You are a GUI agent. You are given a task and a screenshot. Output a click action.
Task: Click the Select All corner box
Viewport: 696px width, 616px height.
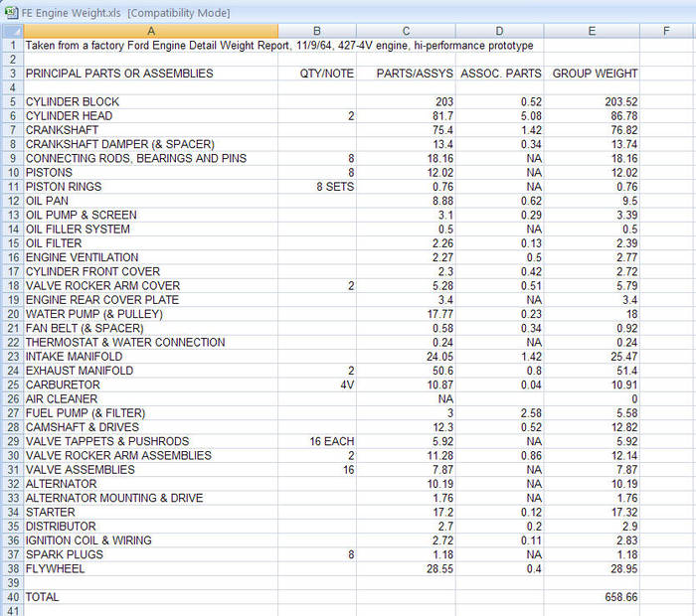(11, 31)
